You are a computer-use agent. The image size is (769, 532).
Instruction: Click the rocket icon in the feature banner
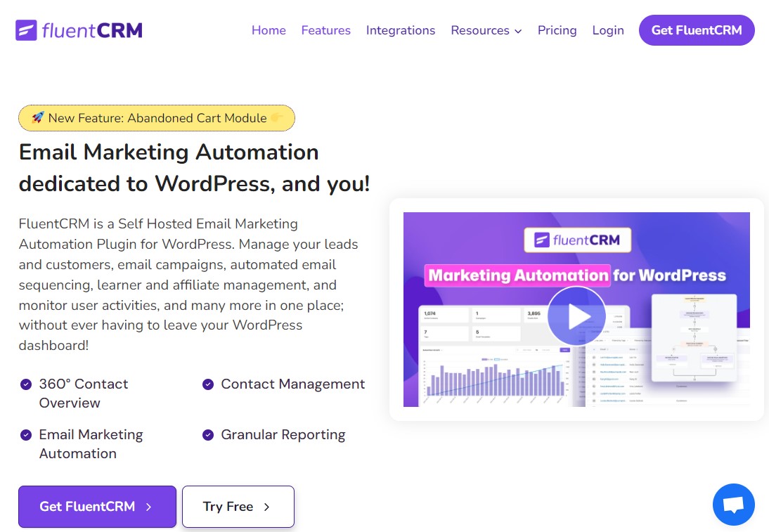pos(38,117)
